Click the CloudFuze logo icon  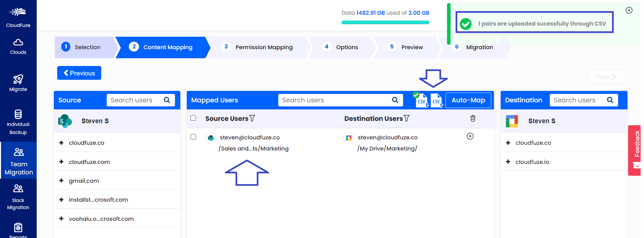pyautogui.click(x=17, y=12)
